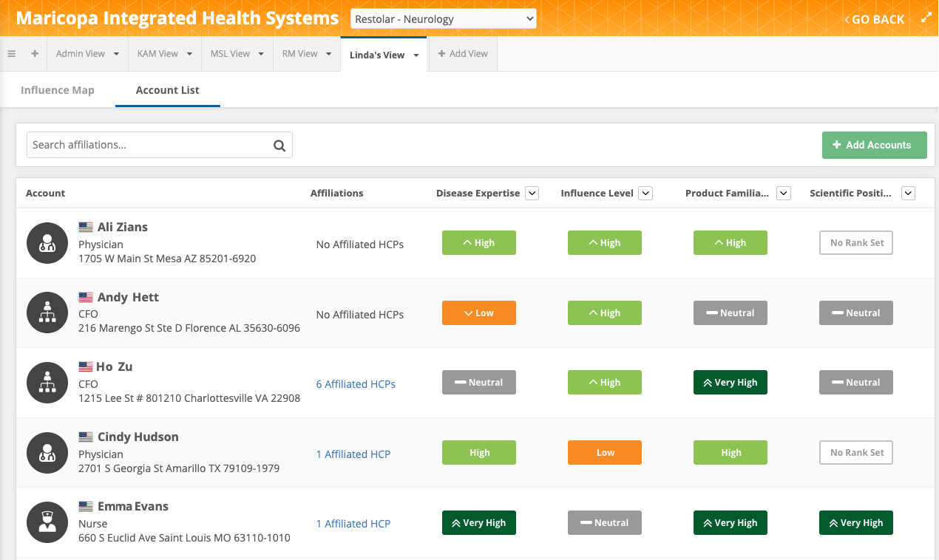
Task: Click Andy Hett organization avatar icon
Action: pos(48,313)
